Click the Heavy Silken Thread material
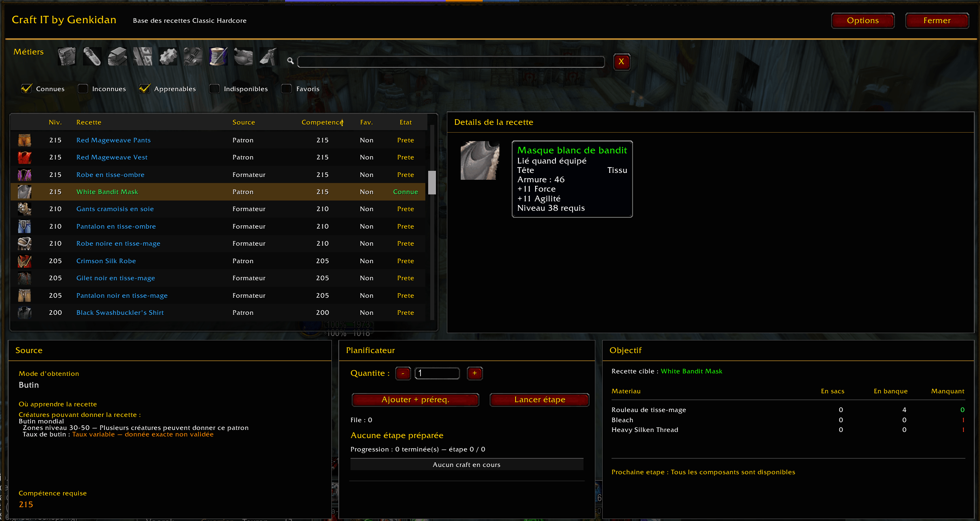980x521 pixels. [645, 430]
